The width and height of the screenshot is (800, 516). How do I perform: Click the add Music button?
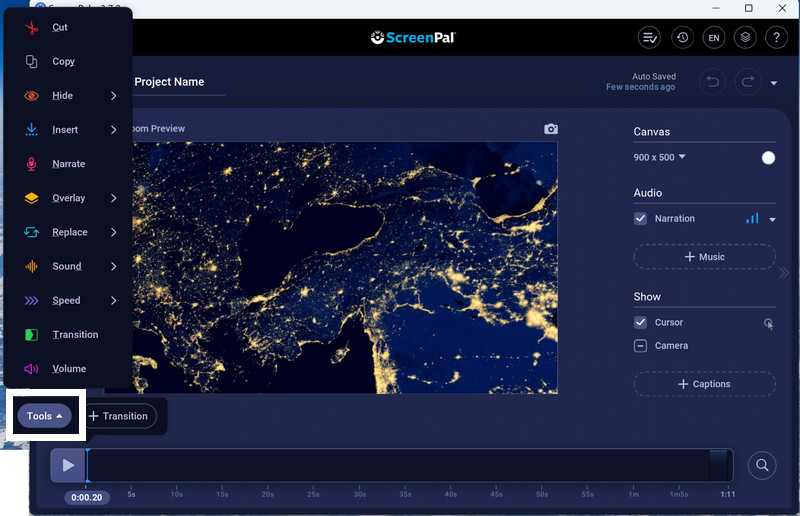704,257
